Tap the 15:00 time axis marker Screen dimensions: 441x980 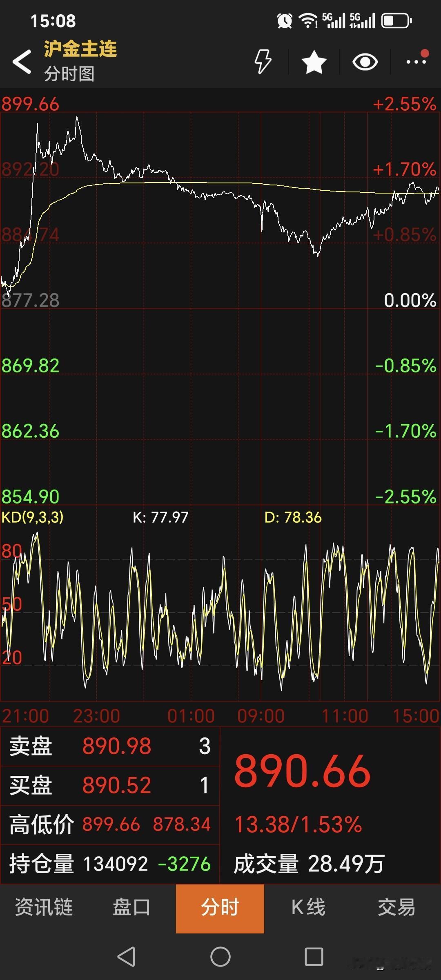coord(416,716)
